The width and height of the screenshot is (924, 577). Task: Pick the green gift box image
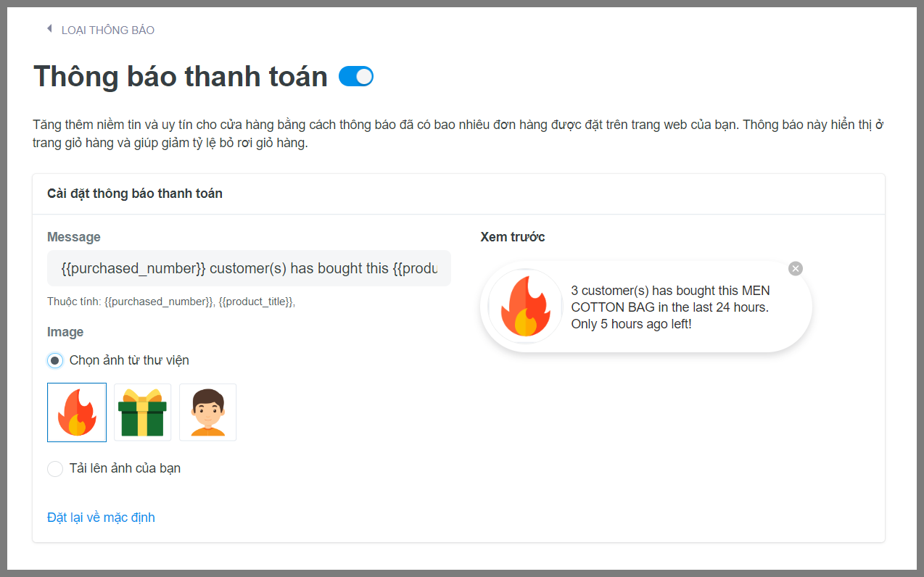click(142, 412)
